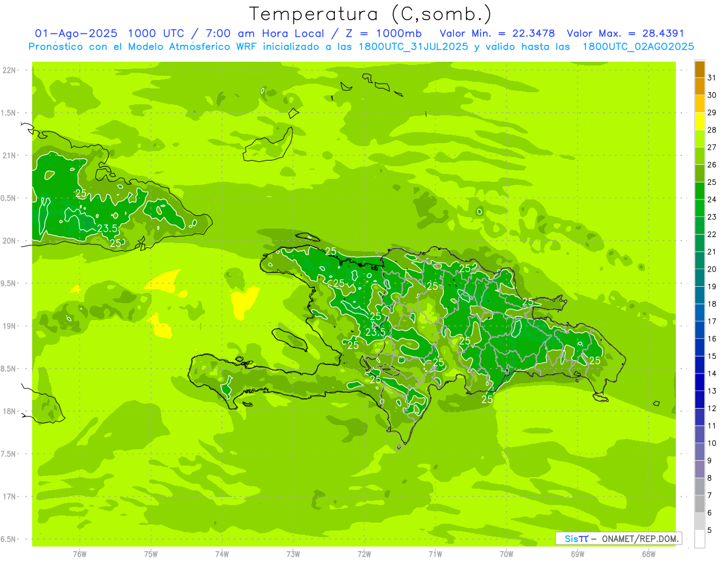This screenshot has width=728, height=562.
Task: Click the '1800UTC_02AGO2025' validity time
Action: tap(638, 46)
